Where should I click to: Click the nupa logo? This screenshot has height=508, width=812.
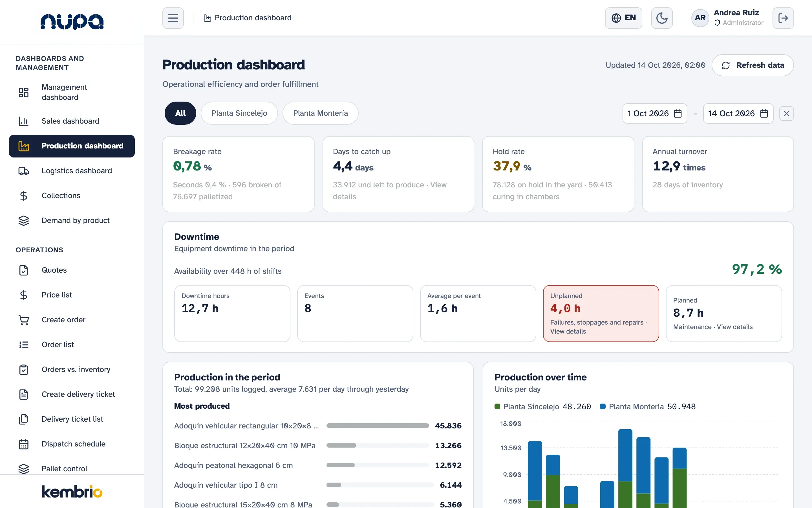(72, 22)
